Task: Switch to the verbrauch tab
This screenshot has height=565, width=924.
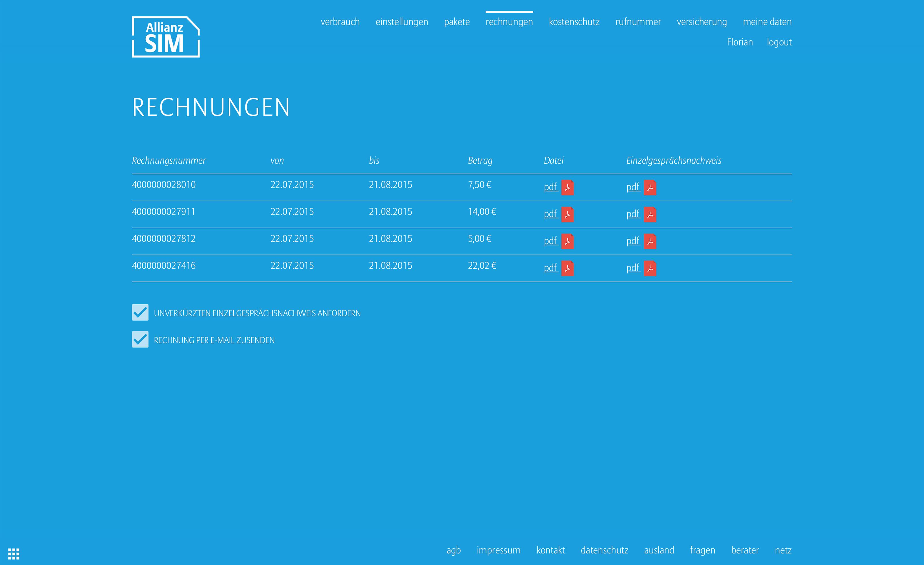Action: coord(340,22)
